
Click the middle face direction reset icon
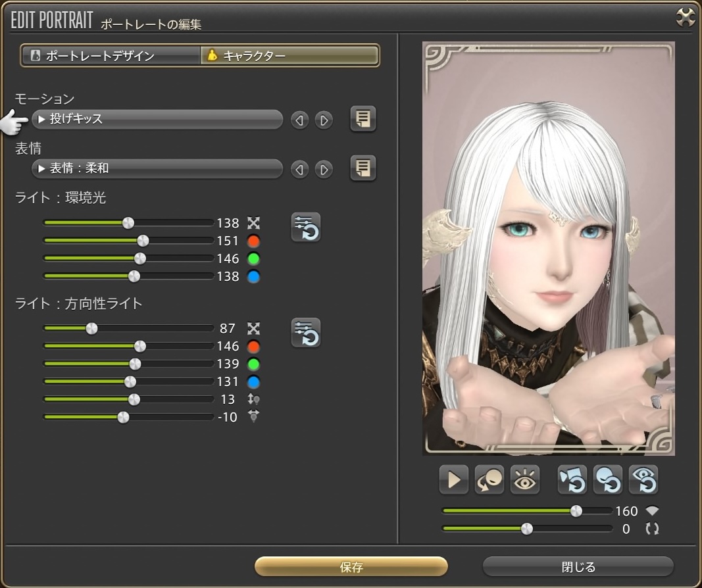click(607, 479)
